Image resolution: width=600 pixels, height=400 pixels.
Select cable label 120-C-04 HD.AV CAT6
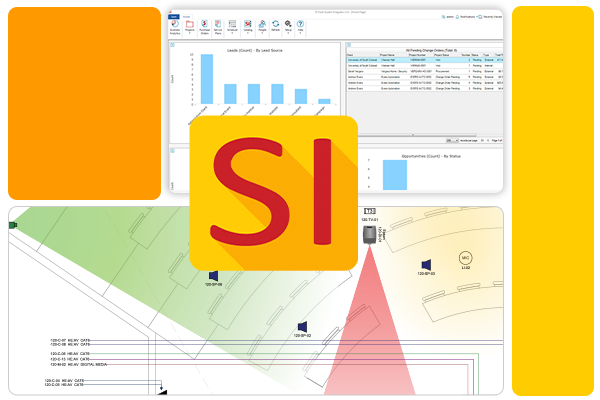coord(64,380)
